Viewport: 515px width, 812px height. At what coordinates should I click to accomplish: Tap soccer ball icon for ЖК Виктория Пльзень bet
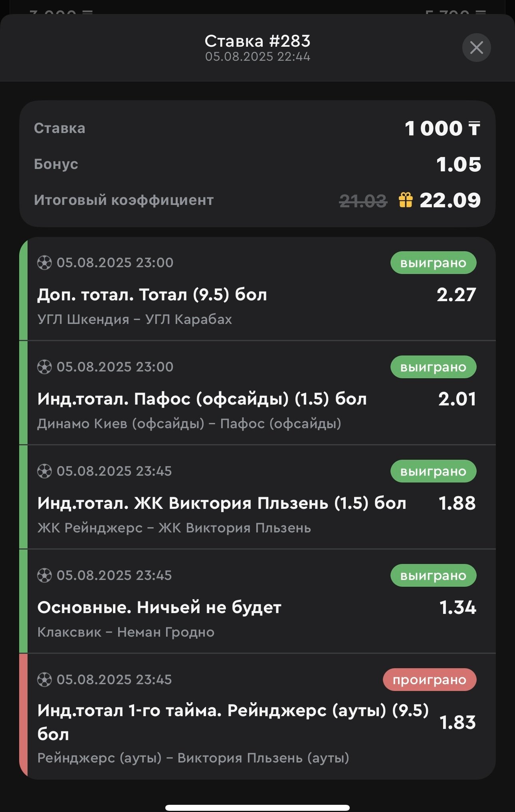[44, 471]
